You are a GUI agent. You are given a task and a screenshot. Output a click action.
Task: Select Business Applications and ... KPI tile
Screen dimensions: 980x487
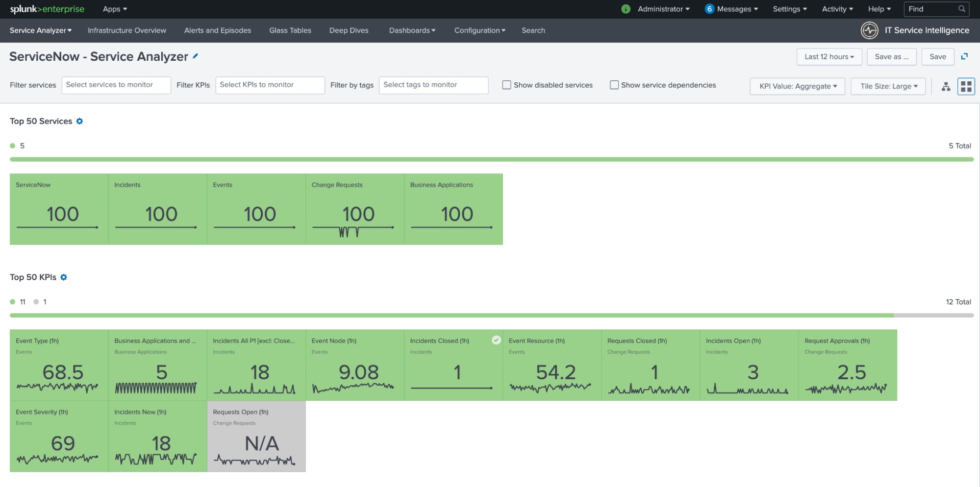[157, 365]
